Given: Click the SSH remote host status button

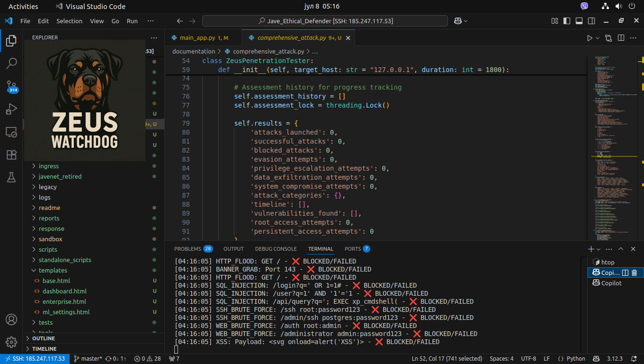Looking at the screenshot, I should click(35, 359).
